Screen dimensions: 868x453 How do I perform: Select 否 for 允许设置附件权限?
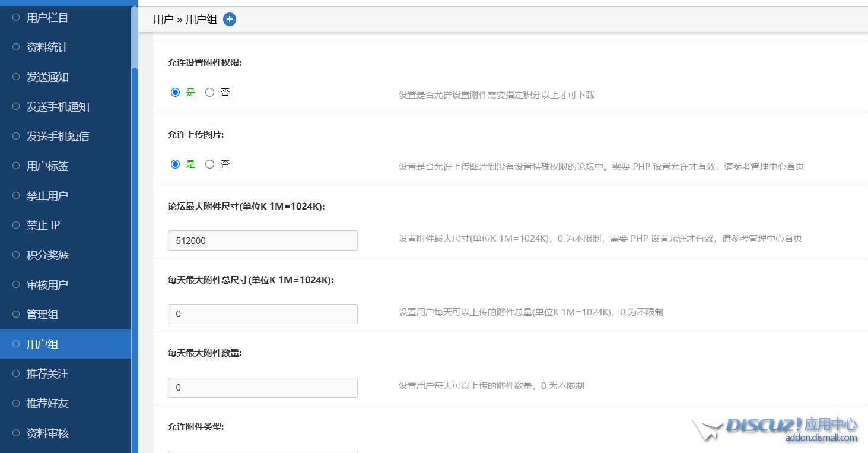tap(209, 93)
